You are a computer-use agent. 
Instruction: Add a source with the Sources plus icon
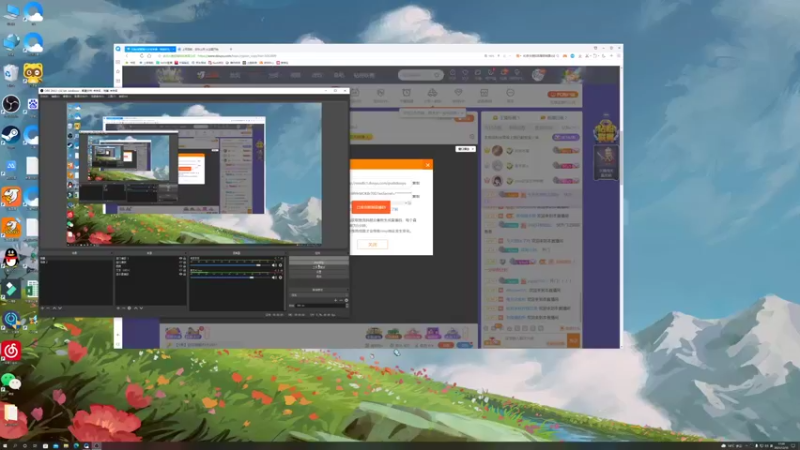click(x=118, y=308)
